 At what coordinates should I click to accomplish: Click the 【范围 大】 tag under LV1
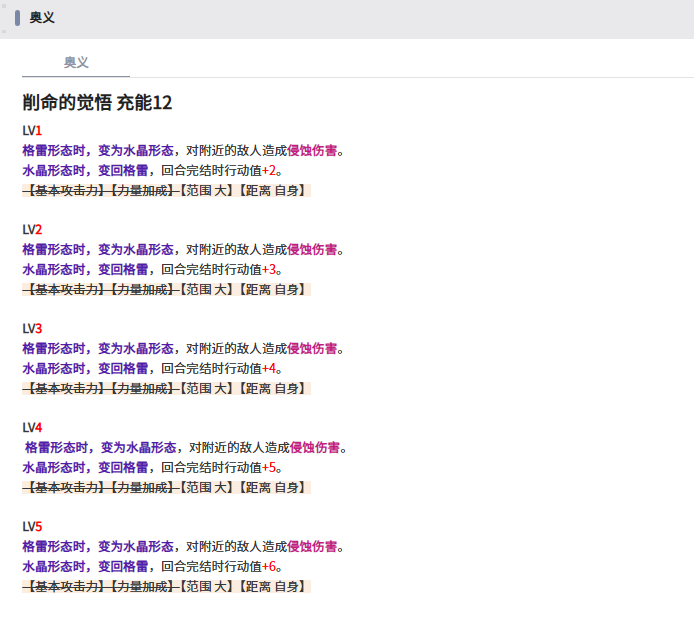(204, 190)
